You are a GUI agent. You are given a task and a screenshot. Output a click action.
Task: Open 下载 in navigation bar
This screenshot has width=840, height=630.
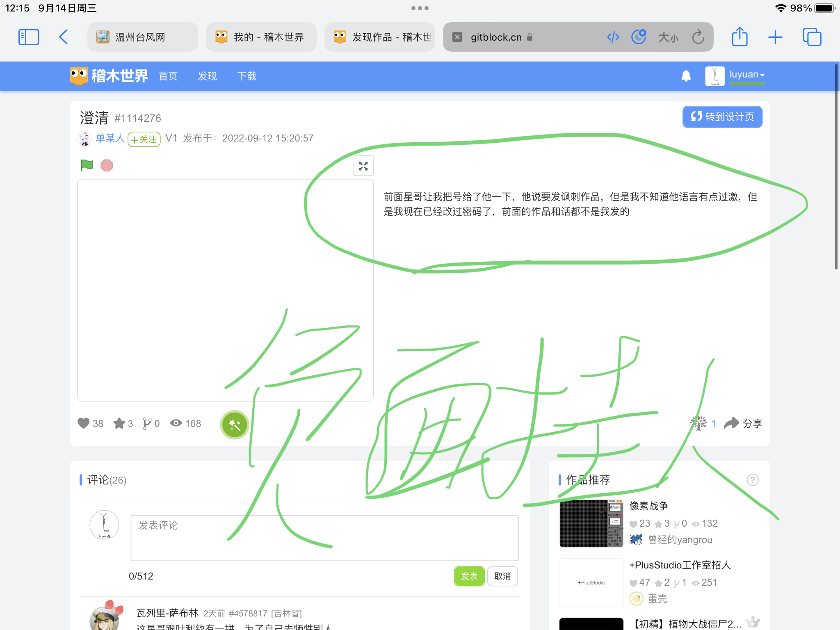(247, 76)
